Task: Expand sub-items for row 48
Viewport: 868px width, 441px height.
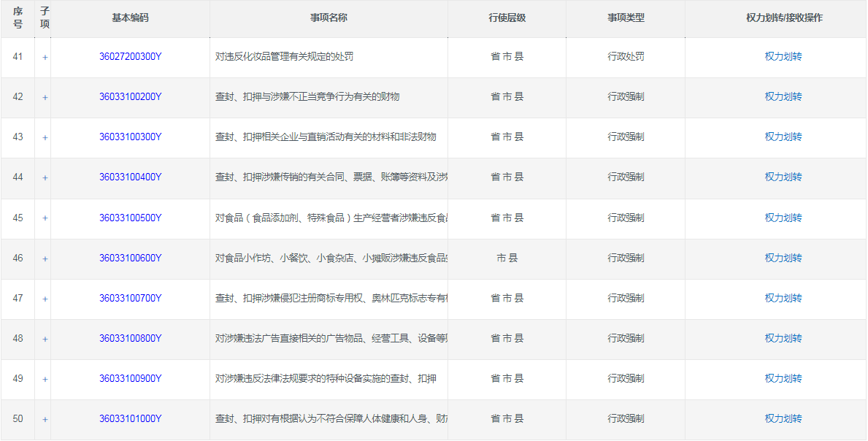Action: [x=45, y=339]
